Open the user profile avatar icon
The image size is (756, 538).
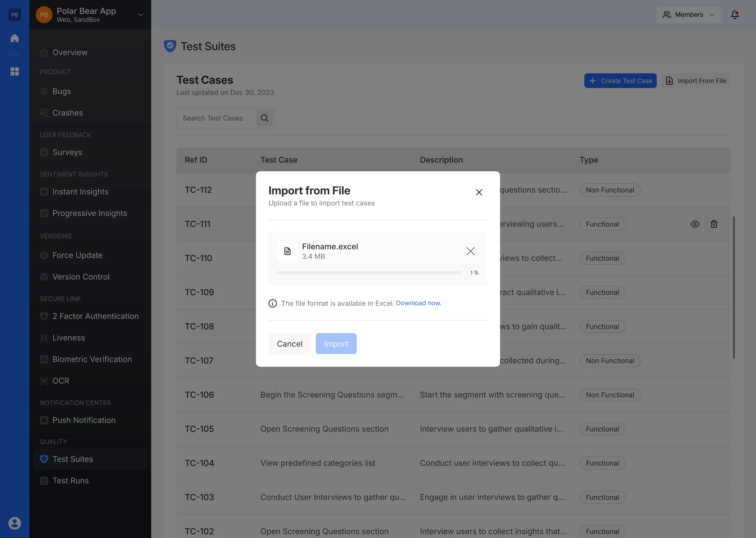pos(15,523)
